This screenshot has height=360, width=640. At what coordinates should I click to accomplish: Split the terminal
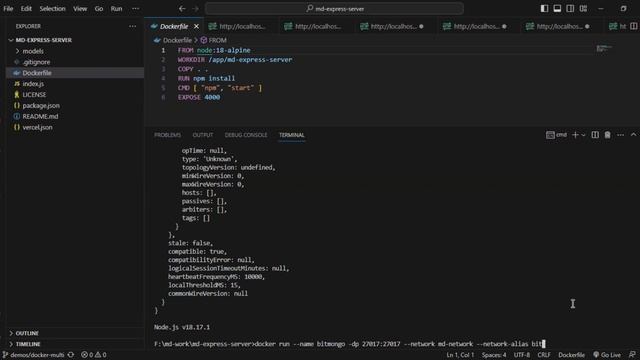[x=595, y=135]
